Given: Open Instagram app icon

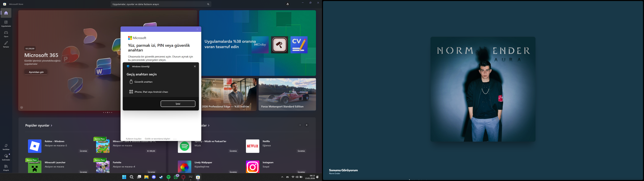Looking at the screenshot, I should coord(253,167).
